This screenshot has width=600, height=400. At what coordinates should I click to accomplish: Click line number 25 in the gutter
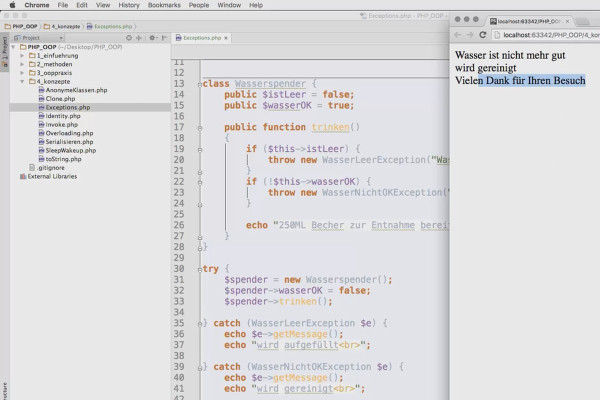179,214
